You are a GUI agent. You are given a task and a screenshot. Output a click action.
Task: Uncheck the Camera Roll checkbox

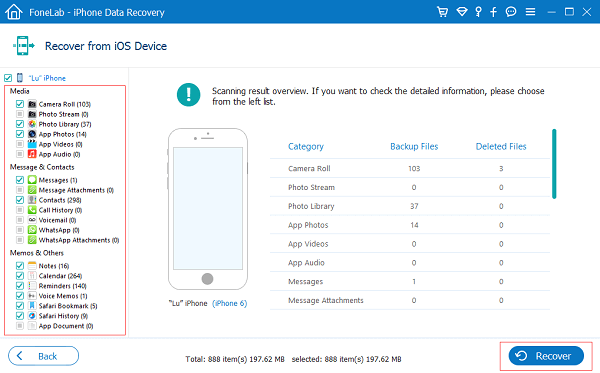(20, 104)
